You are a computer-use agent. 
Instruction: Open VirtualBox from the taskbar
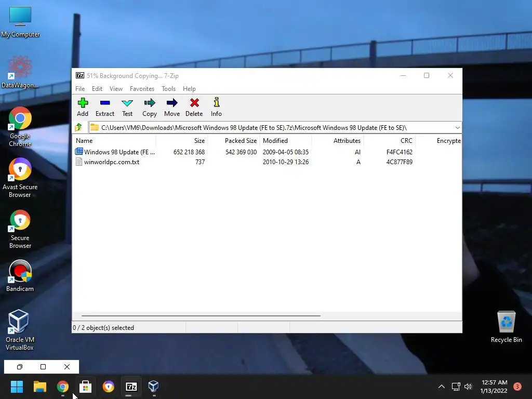pos(154,387)
